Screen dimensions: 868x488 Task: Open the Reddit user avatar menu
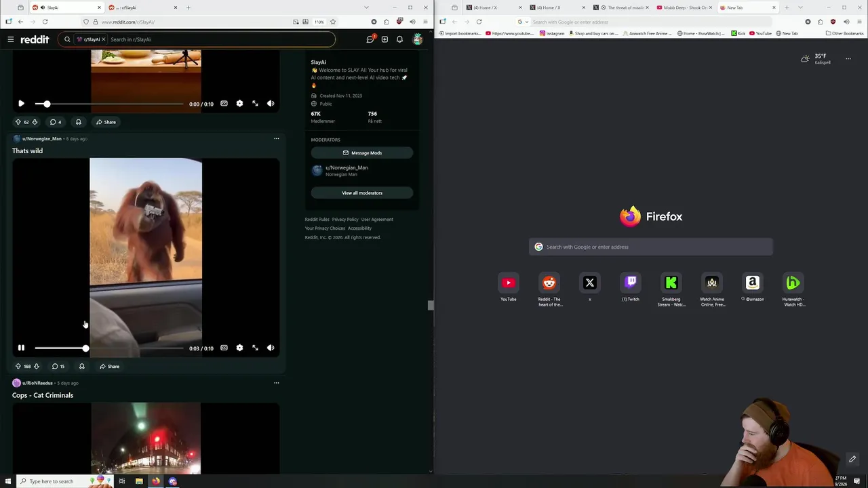[418, 39]
